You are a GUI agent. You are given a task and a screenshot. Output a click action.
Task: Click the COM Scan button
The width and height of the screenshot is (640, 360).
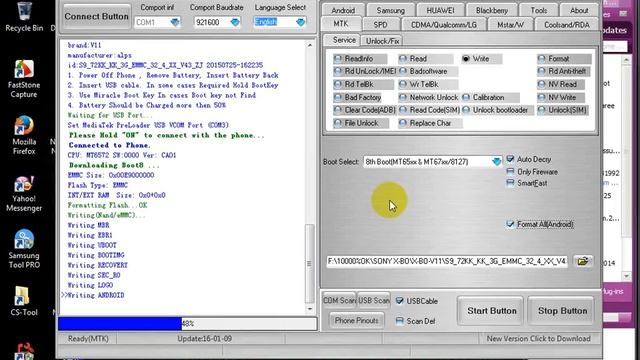coord(339,301)
